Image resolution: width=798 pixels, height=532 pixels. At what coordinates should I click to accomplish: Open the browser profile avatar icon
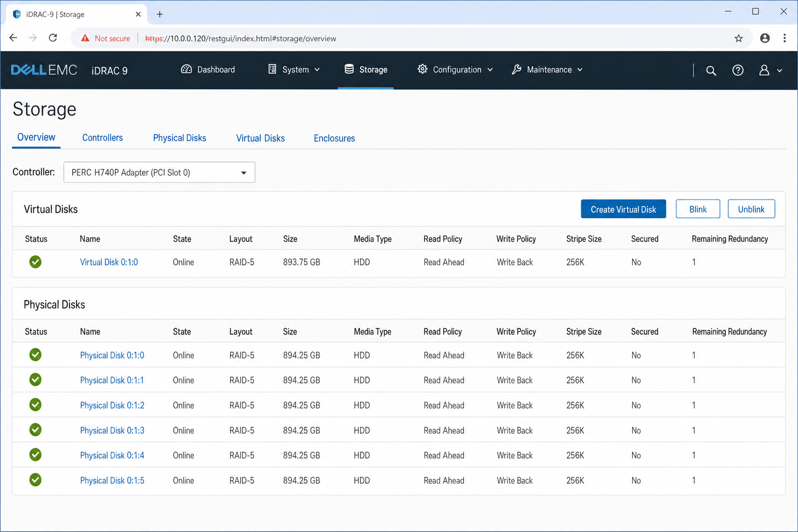[765, 38]
